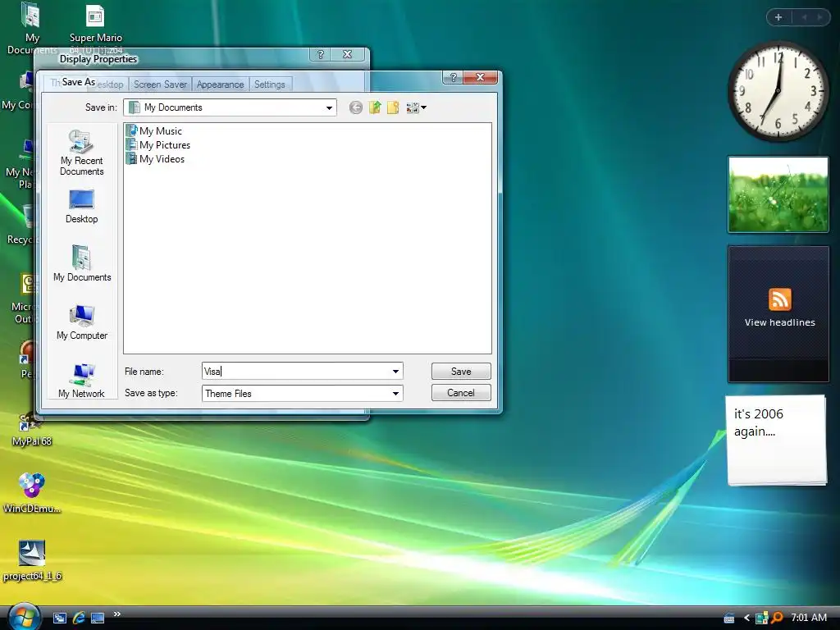Select My Computer in the places bar
The height and width of the screenshot is (630, 840).
tap(82, 322)
